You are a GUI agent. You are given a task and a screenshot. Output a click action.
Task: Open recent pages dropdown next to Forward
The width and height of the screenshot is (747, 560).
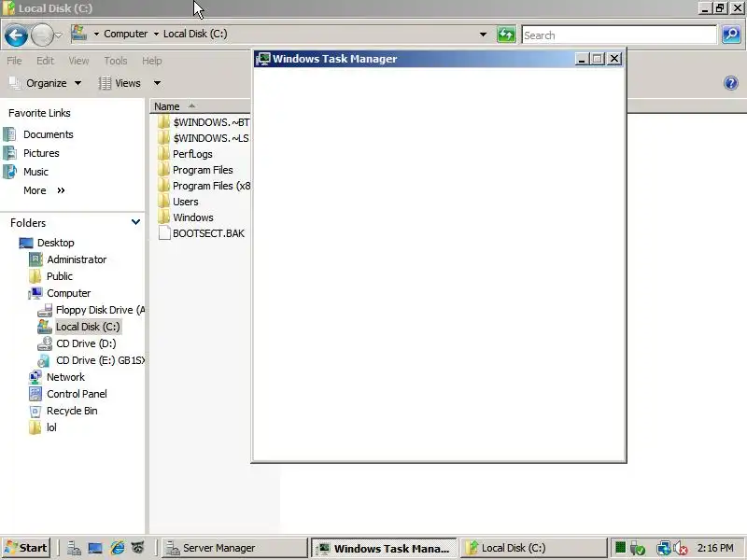click(58, 35)
